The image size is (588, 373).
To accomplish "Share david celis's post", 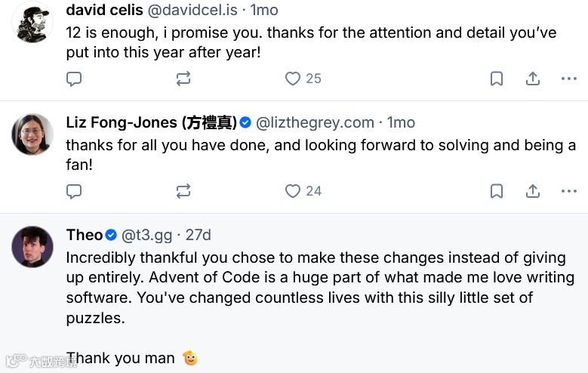I will pos(532,79).
